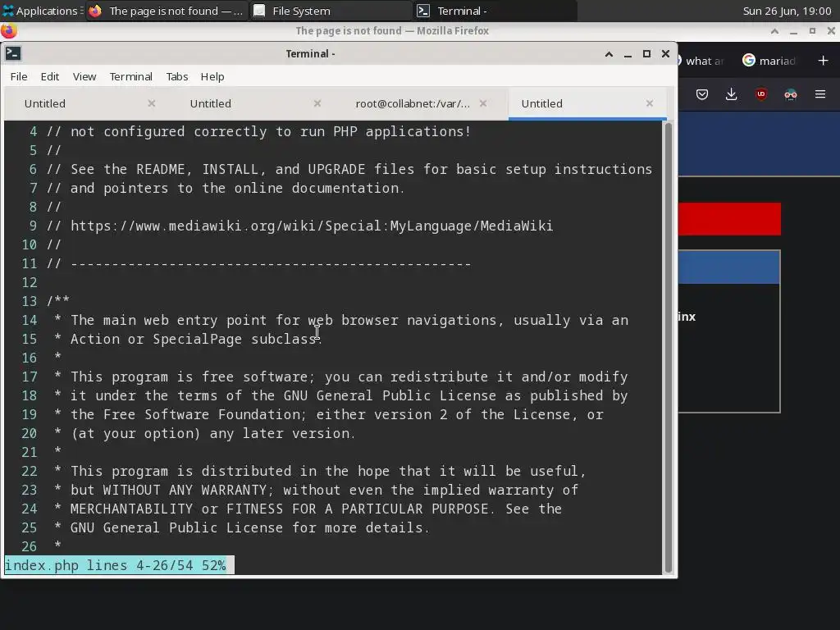Open the Tabs menu in Terminal
This screenshot has height=630, width=840.
177,76
